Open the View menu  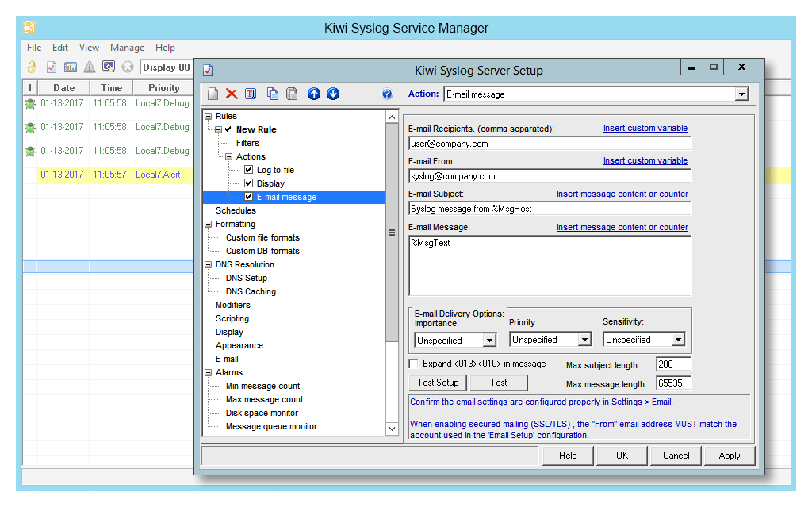tap(88, 47)
